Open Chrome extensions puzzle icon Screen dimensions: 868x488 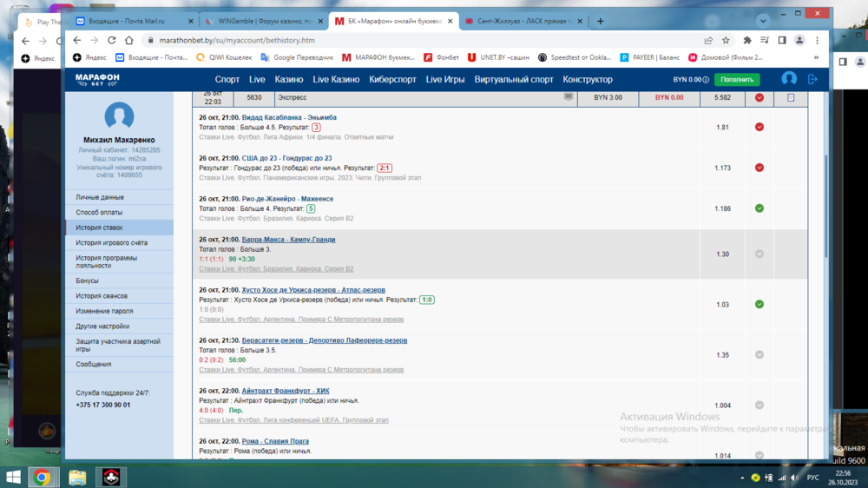click(746, 40)
